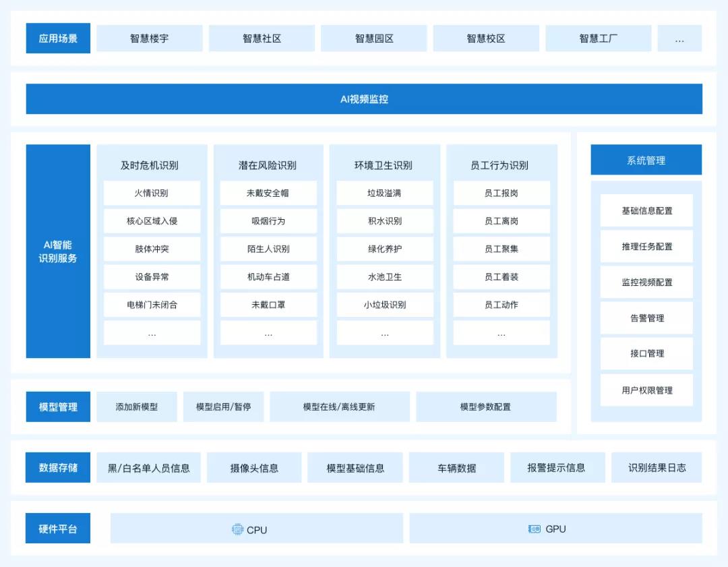This screenshot has width=728, height=567.
Task: Select 推理任务配置 in system management
Action: pos(646,247)
